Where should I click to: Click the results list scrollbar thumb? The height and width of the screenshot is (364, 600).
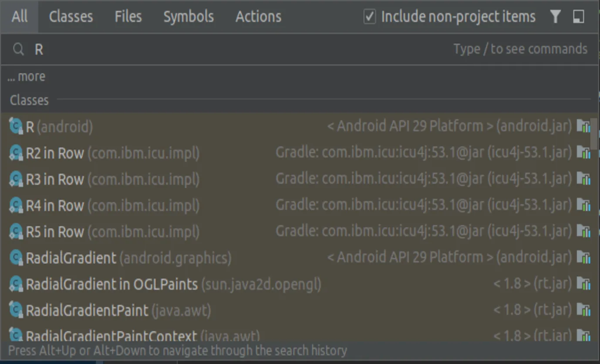coord(593,132)
